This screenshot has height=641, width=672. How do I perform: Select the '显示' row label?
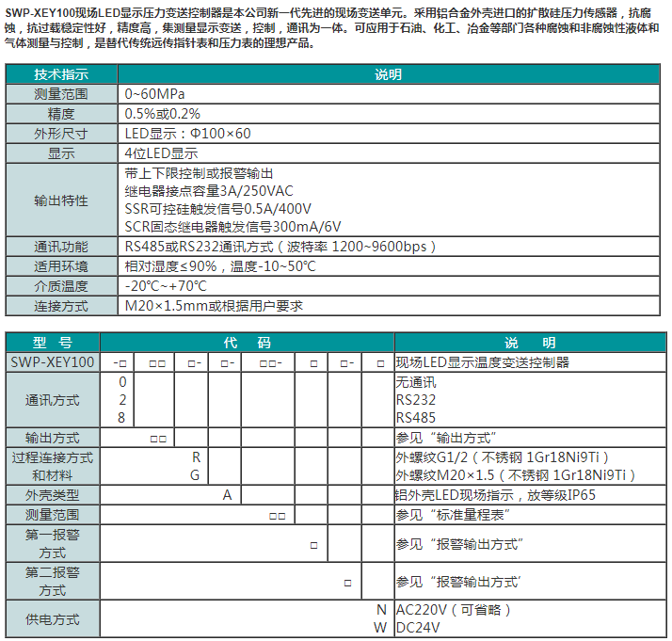pos(61,153)
